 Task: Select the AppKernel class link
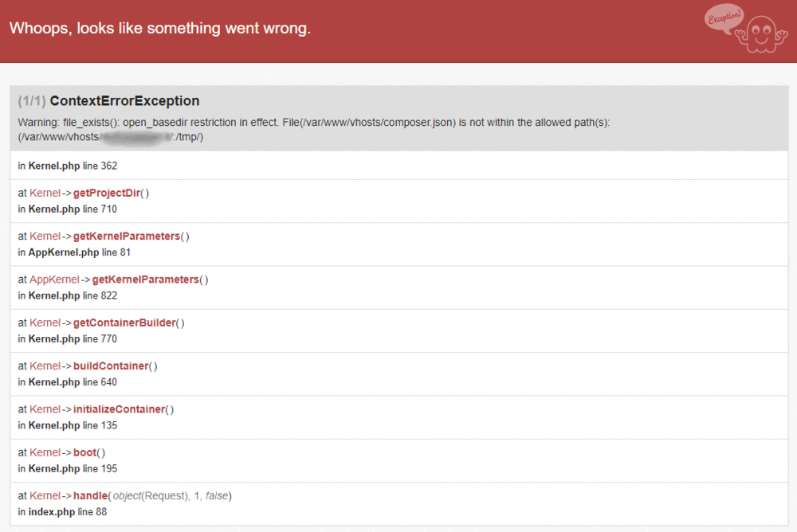pos(54,280)
